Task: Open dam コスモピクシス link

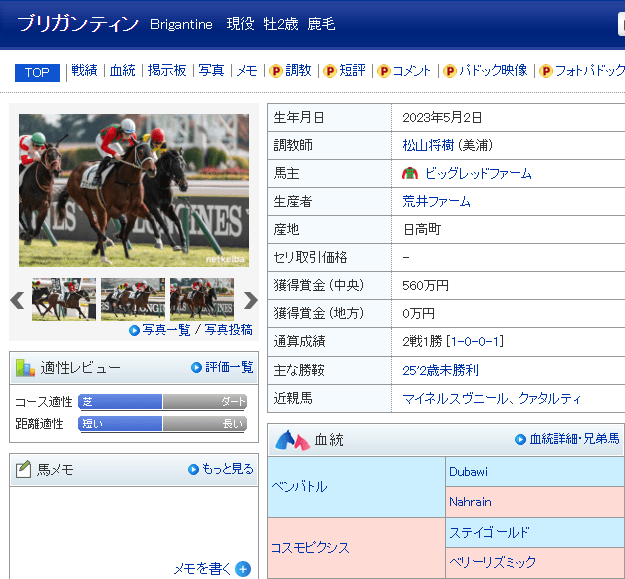Action: point(310,548)
